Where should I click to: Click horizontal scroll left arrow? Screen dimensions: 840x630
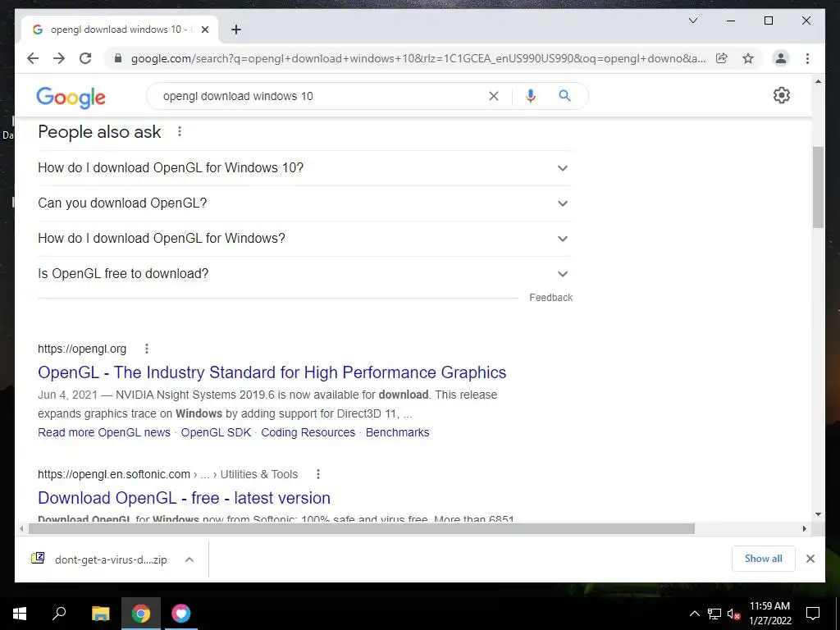(x=21, y=529)
